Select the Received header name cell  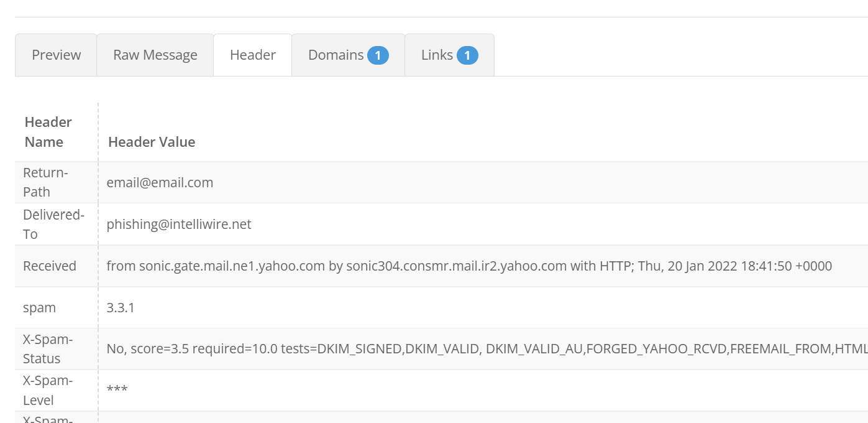coord(50,266)
